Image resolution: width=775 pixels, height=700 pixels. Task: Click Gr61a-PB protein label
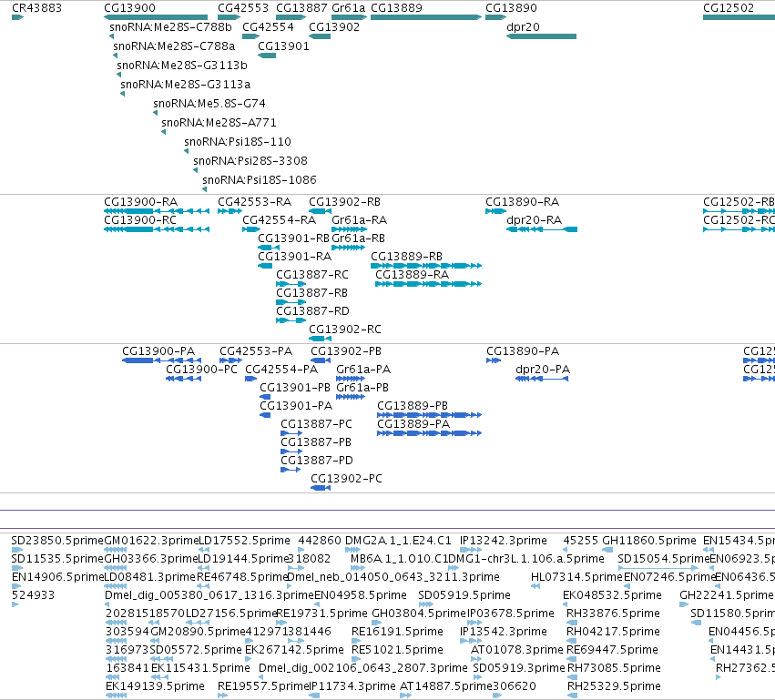click(362, 388)
